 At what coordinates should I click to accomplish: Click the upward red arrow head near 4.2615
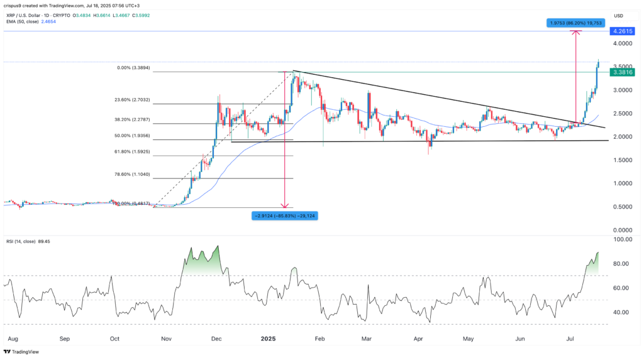(x=576, y=33)
